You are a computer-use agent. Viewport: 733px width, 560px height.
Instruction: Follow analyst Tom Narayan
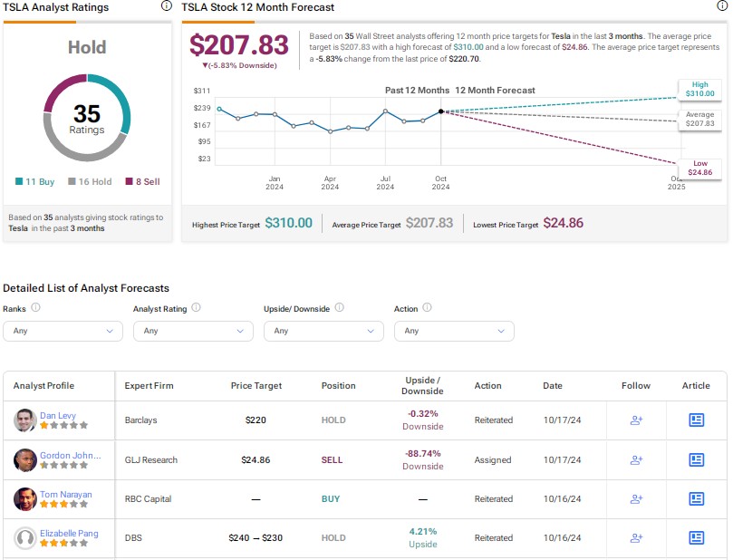635,498
